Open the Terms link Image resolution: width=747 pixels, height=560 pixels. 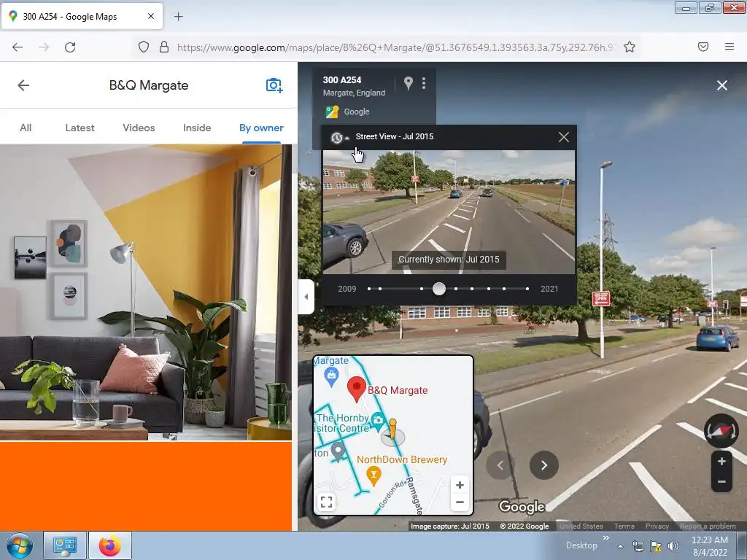click(624, 526)
